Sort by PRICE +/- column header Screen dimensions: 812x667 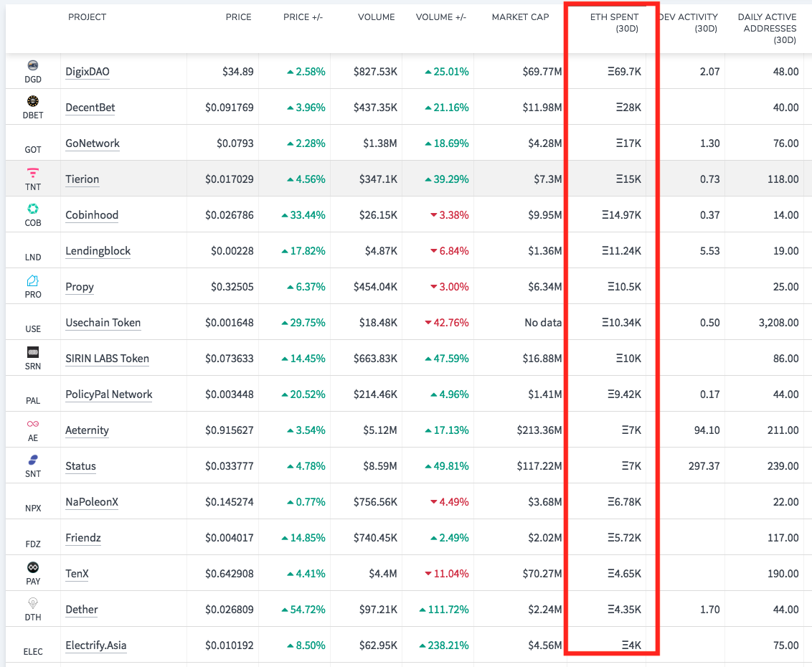303,17
